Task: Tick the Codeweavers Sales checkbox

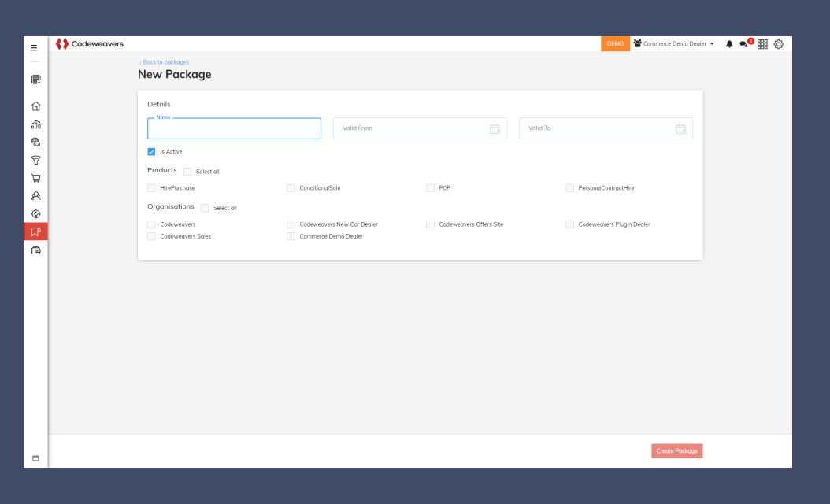Action: pos(151,237)
